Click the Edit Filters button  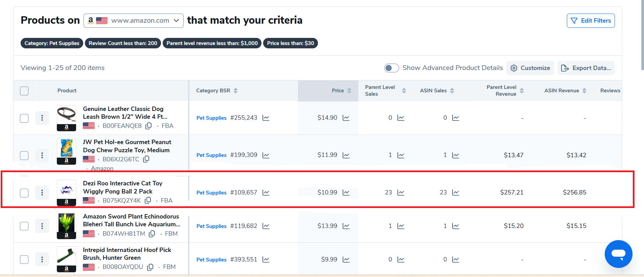(591, 21)
